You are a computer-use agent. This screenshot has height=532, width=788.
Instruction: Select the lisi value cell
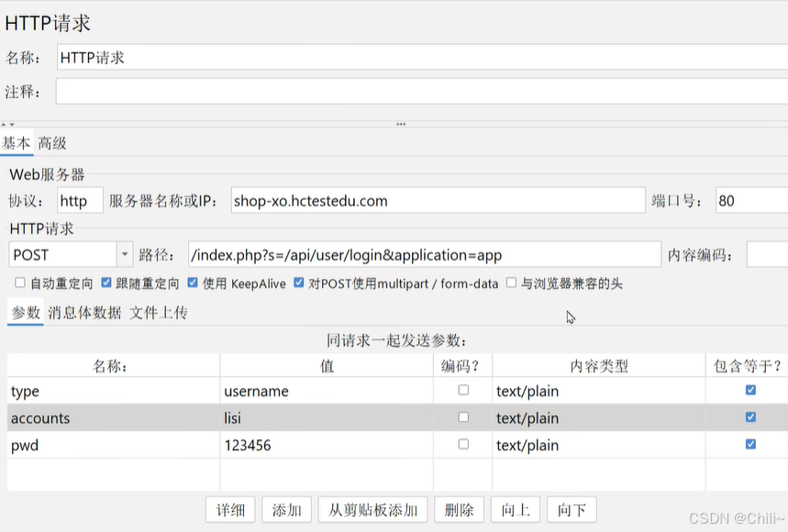(327, 417)
